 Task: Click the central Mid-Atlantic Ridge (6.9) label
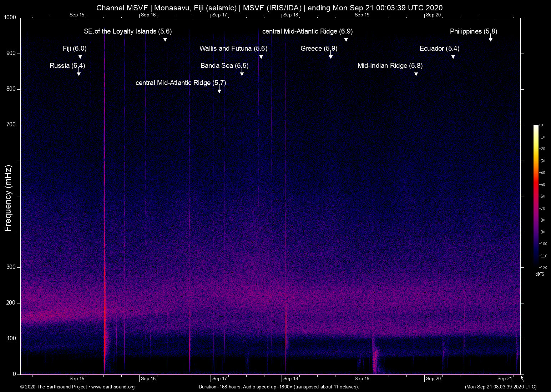(307, 31)
